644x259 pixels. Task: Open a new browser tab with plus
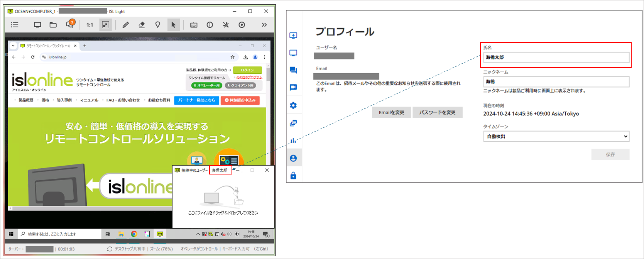(x=85, y=46)
